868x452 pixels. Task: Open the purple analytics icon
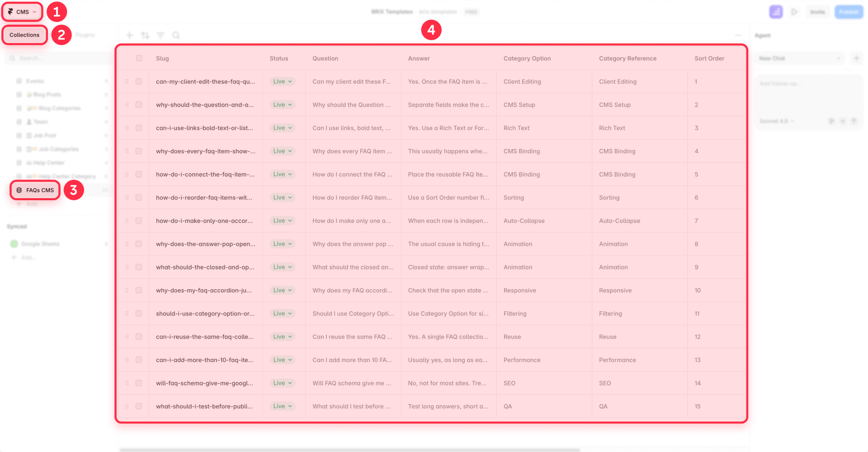(776, 12)
